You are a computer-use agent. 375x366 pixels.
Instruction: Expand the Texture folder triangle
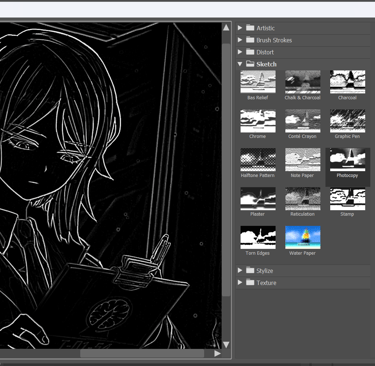coord(240,282)
